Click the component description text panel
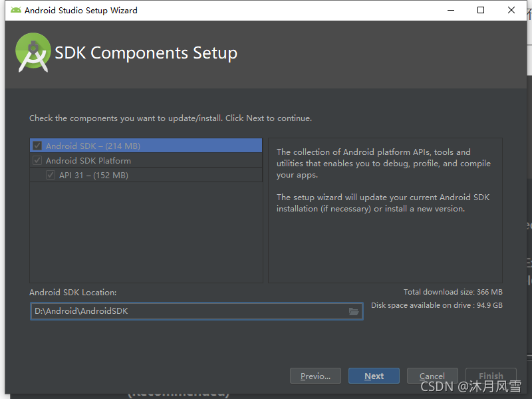 coord(385,210)
